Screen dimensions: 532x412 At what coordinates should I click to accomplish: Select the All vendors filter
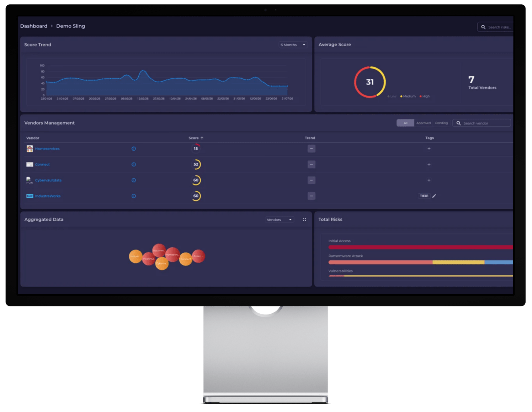click(405, 123)
